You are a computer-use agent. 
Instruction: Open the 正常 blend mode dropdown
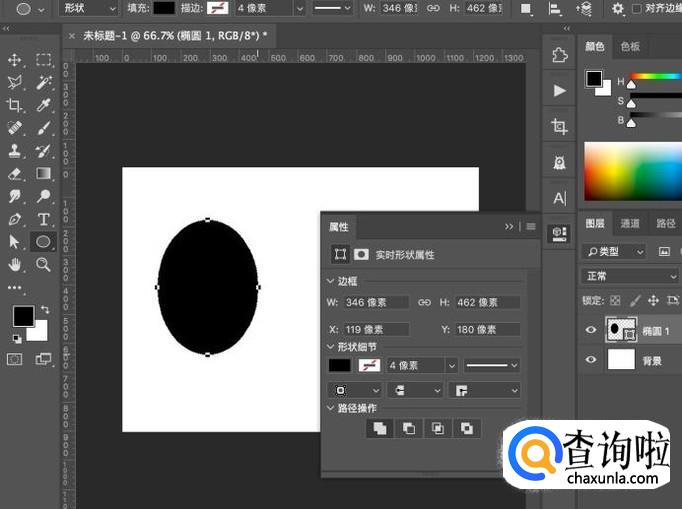tap(630, 276)
